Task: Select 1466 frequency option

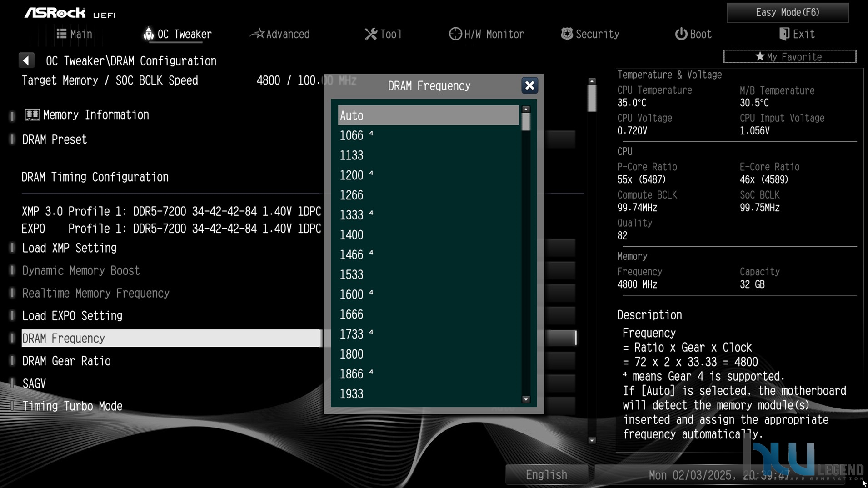Action: point(428,254)
